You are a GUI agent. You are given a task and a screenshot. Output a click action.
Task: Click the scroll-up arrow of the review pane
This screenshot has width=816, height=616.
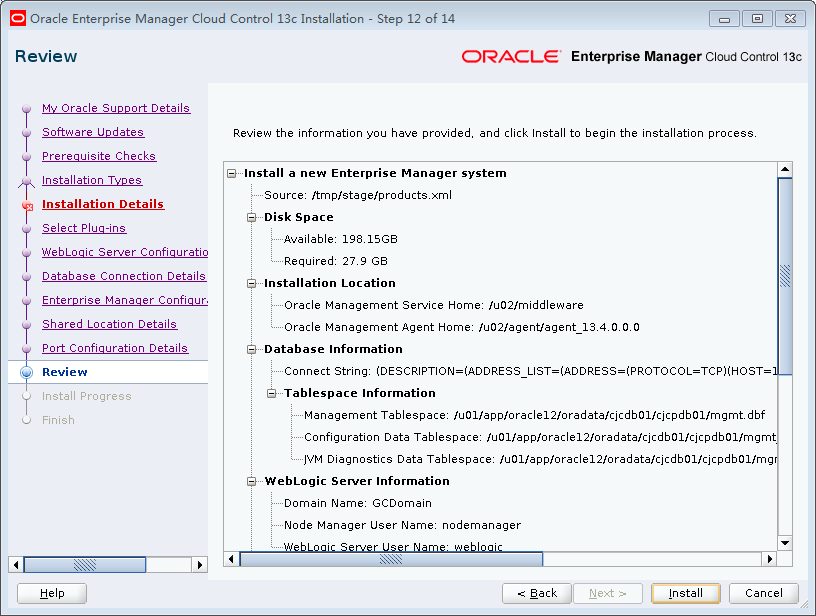(784, 168)
